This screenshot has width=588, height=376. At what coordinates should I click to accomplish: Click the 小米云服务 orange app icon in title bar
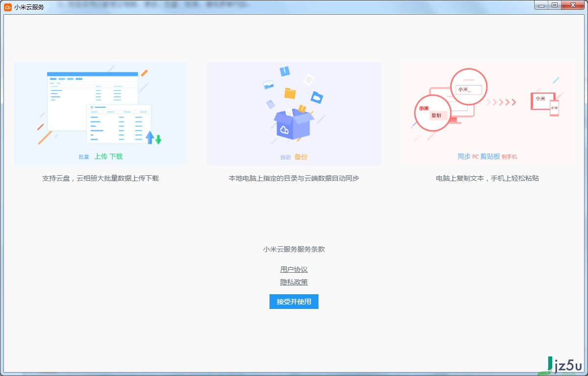click(x=8, y=7)
